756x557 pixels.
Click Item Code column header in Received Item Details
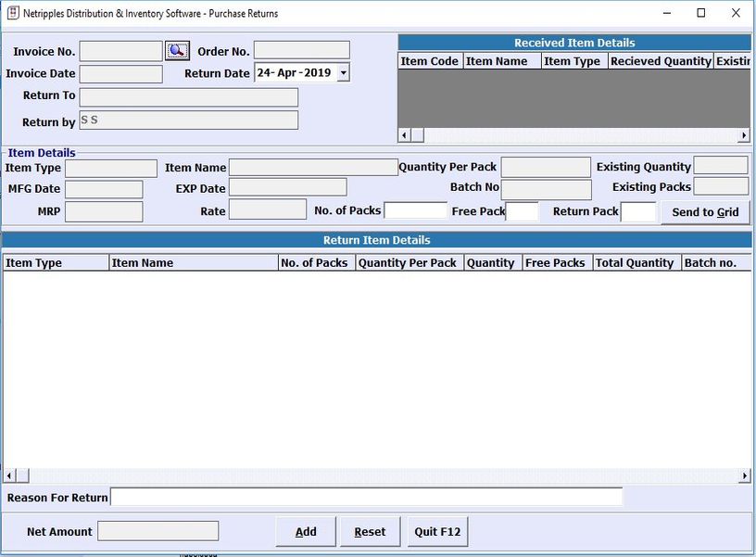click(431, 61)
